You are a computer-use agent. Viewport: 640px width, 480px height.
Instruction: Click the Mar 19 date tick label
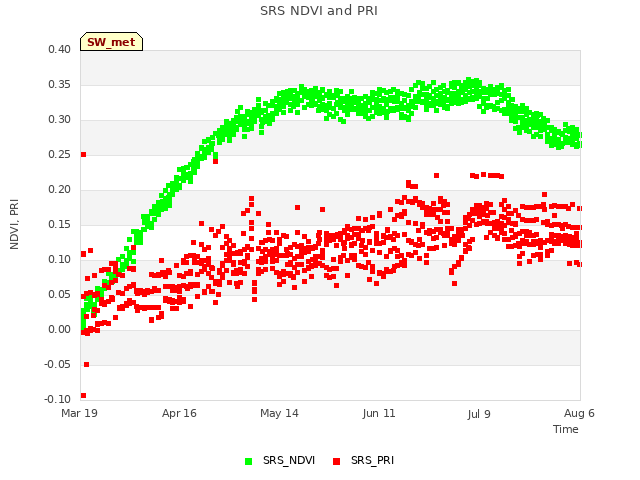coord(79,413)
